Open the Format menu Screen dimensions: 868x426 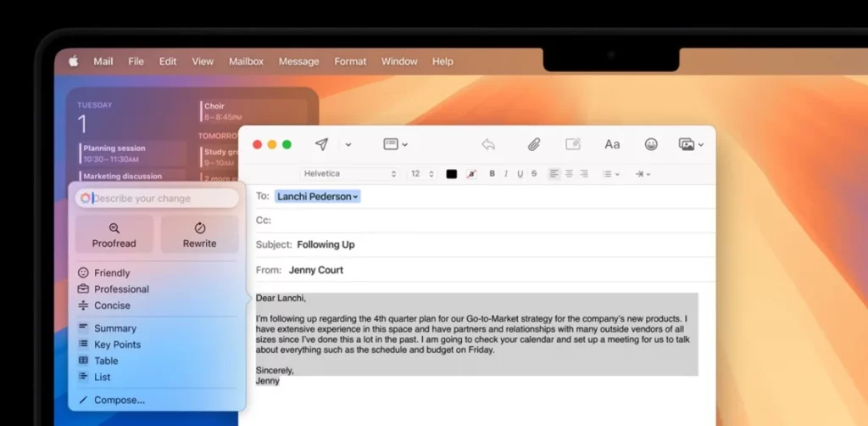tap(350, 61)
